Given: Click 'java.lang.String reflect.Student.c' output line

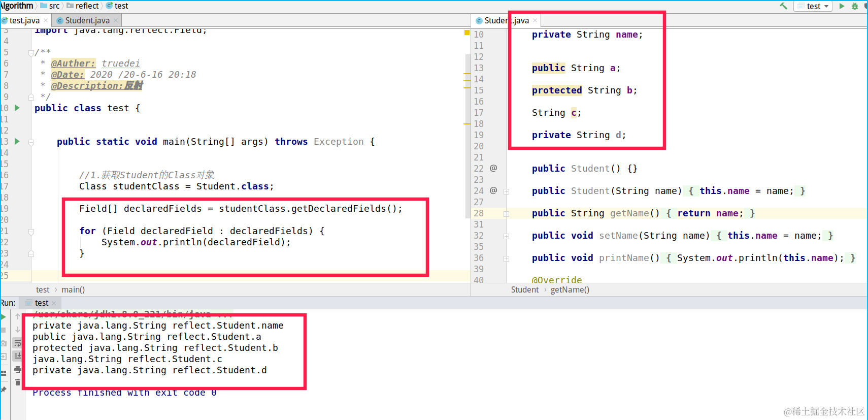Looking at the screenshot, I should pos(127,359).
